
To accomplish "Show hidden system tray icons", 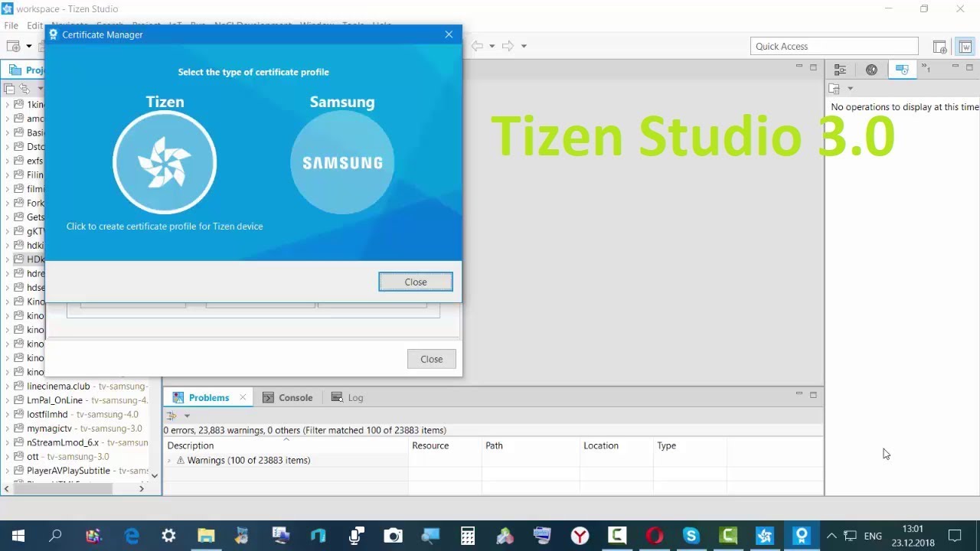I will click(831, 536).
